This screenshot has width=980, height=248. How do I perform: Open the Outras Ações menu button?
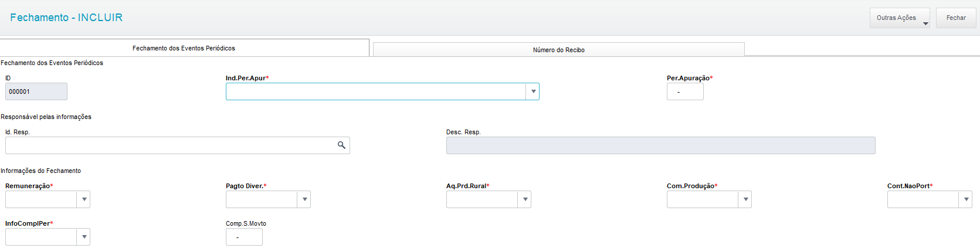[x=900, y=18]
